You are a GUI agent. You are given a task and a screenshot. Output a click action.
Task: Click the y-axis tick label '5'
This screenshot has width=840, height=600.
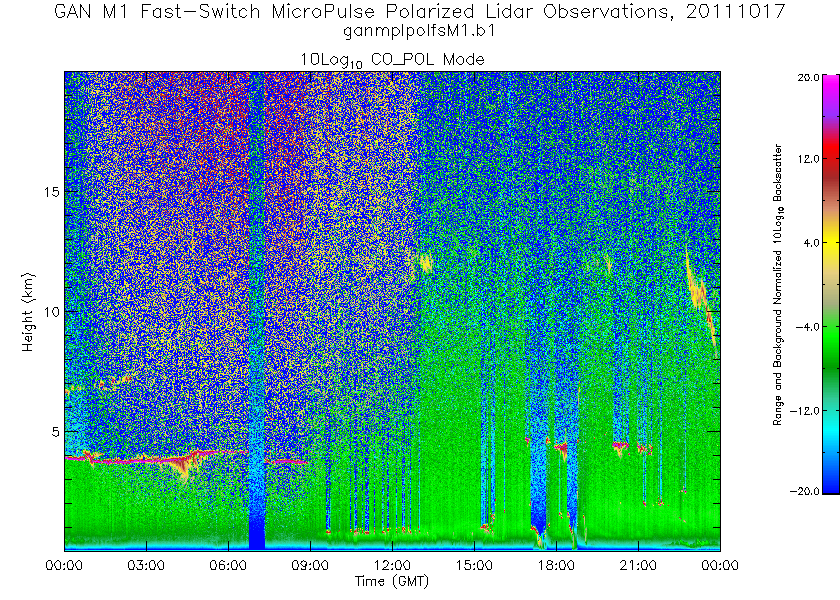pyautogui.click(x=55, y=432)
